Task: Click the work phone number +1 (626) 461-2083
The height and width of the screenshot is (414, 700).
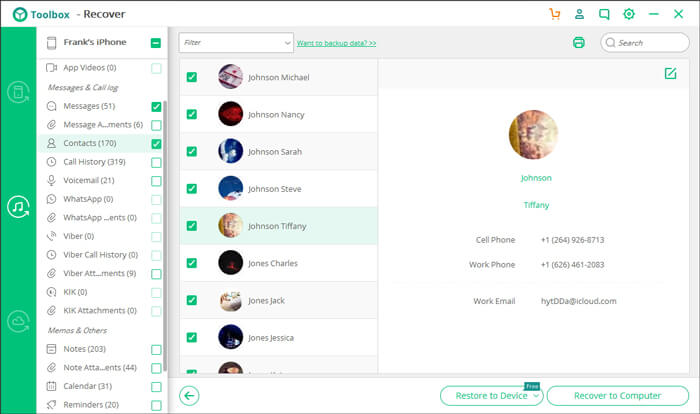Action: click(x=572, y=265)
